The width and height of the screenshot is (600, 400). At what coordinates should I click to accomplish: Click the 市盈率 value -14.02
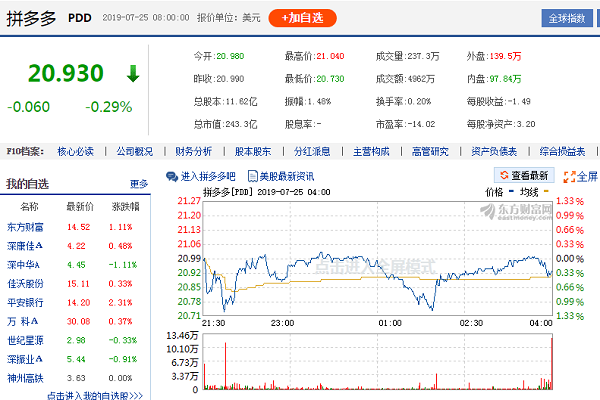click(421, 124)
